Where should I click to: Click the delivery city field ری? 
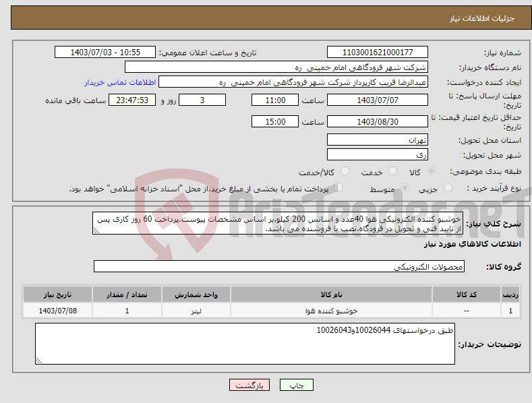[378, 155]
